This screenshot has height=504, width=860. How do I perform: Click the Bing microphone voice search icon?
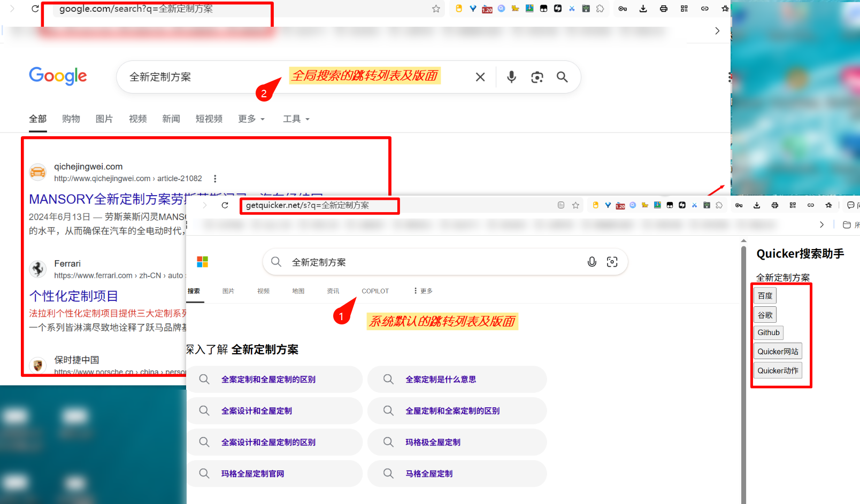(x=592, y=262)
